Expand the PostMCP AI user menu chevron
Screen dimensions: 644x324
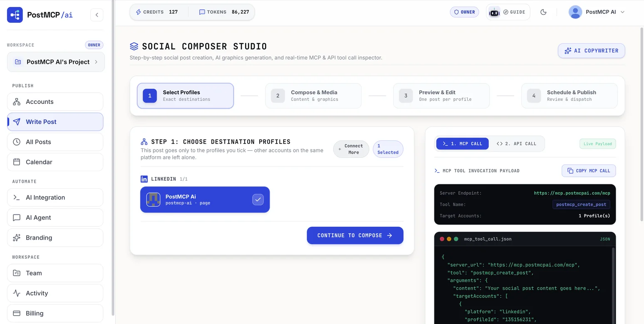coord(622,12)
